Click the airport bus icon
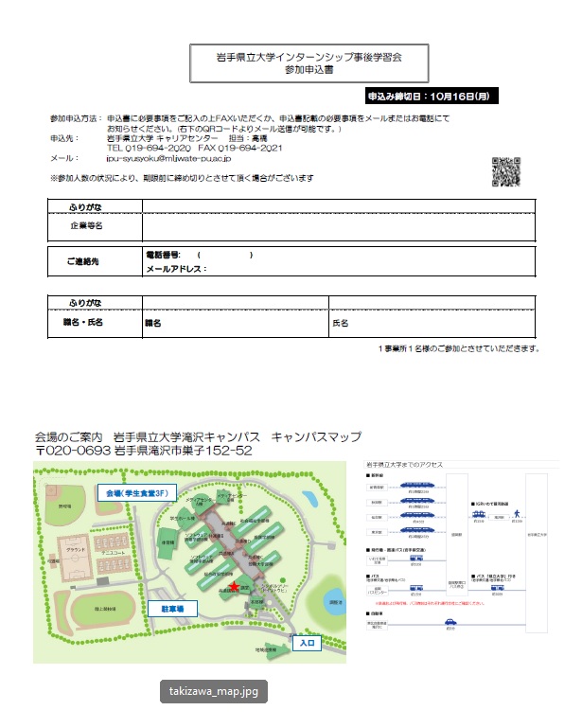This screenshot has width=582, height=728. 415,559
